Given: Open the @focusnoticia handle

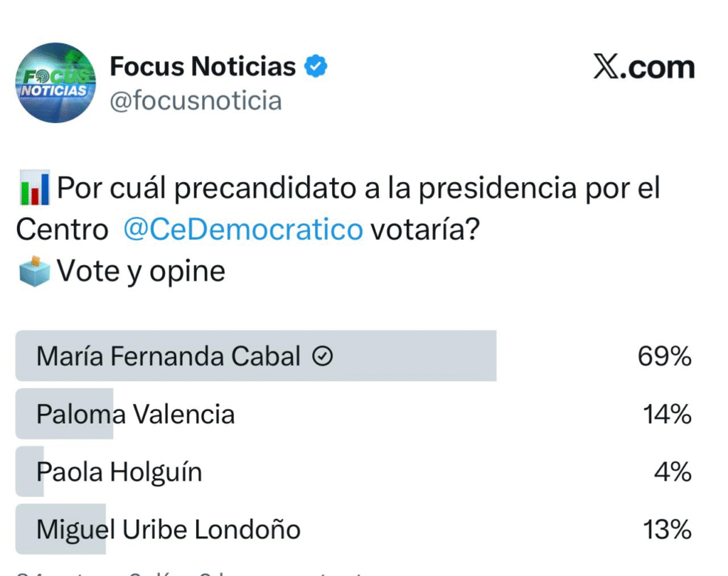Looking at the screenshot, I should coord(196,101).
